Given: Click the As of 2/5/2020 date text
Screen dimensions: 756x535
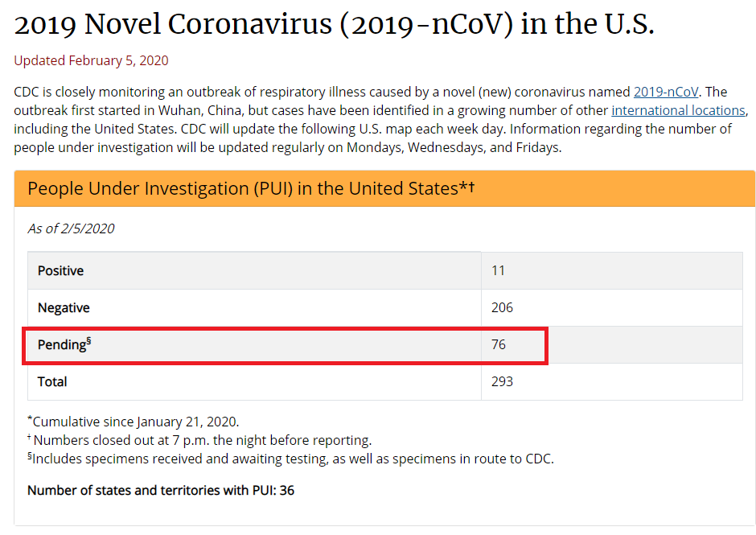Looking at the screenshot, I should pyautogui.click(x=71, y=228).
